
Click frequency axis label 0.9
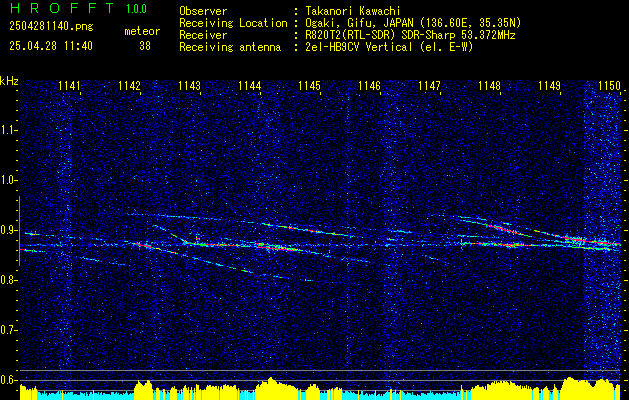pyautogui.click(x=7, y=230)
